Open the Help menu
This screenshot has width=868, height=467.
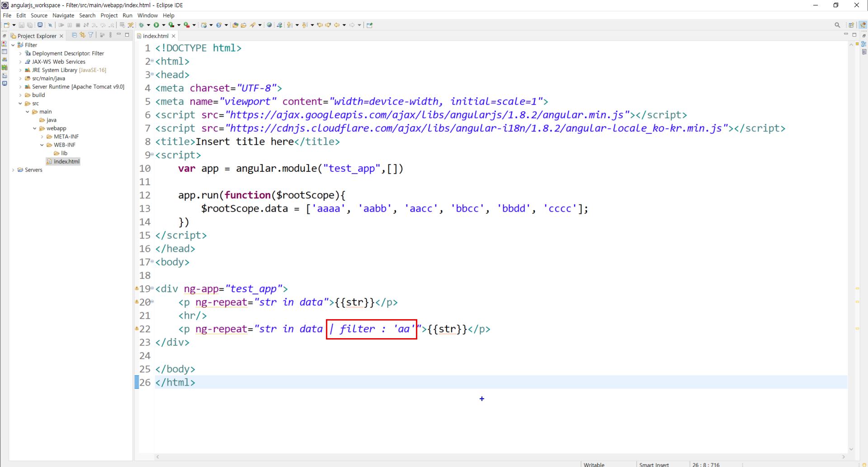[169, 15]
